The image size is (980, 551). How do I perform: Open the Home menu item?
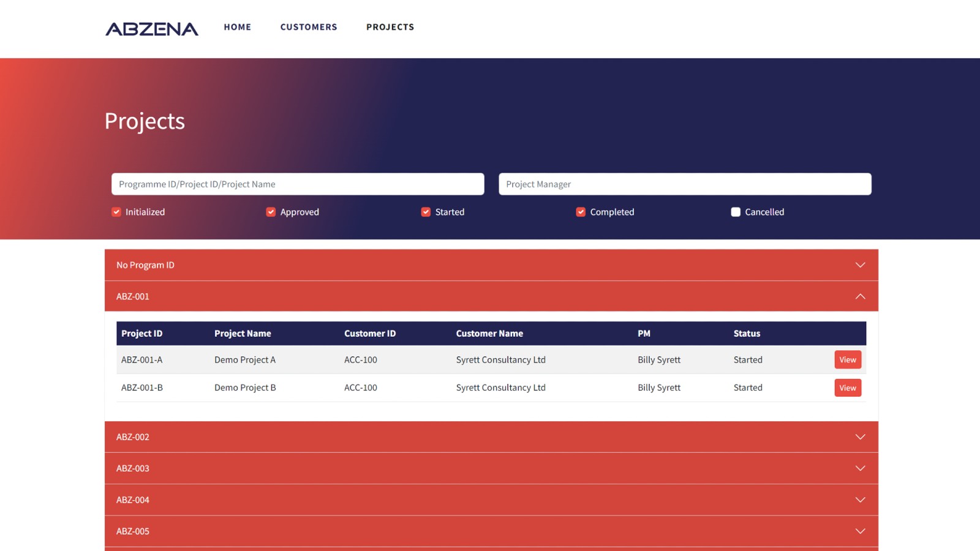tap(237, 27)
